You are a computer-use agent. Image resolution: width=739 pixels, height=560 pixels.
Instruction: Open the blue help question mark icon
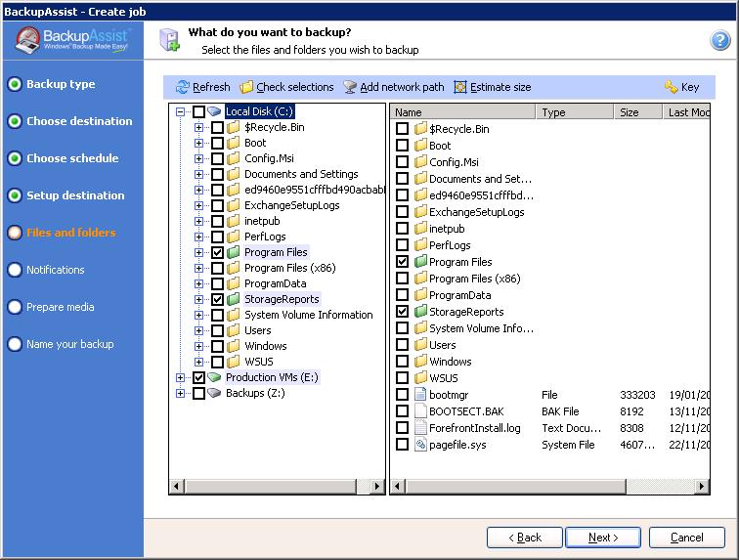pos(719,41)
